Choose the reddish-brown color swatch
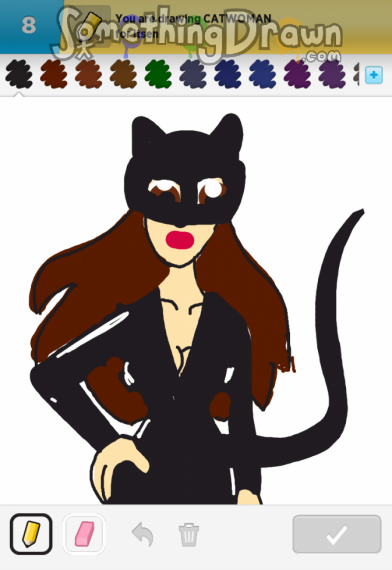The height and width of the screenshot is (570, 392). pos(89,75)
